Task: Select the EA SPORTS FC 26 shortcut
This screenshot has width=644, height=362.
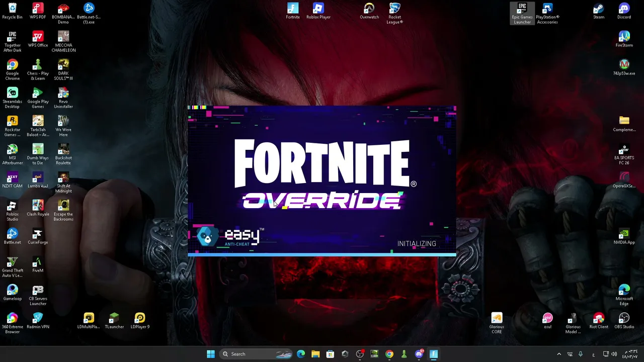Action: click(x=624, y=154)
